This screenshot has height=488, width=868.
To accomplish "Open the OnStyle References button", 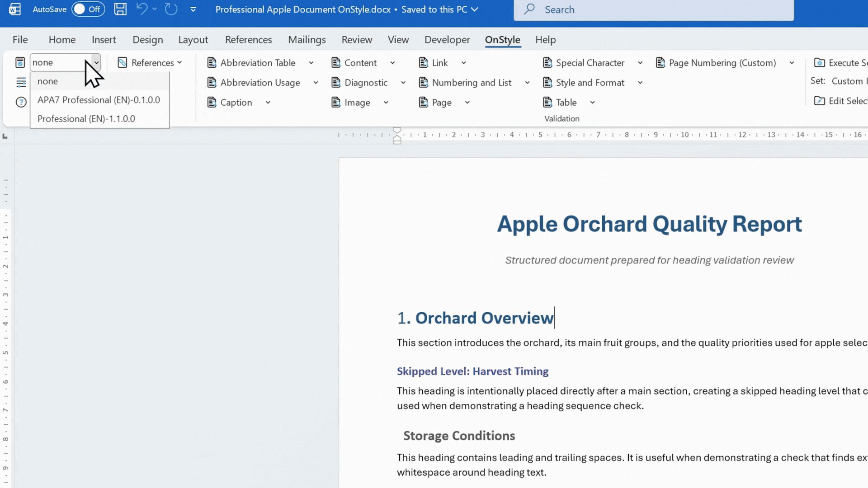I will [150, 63].
